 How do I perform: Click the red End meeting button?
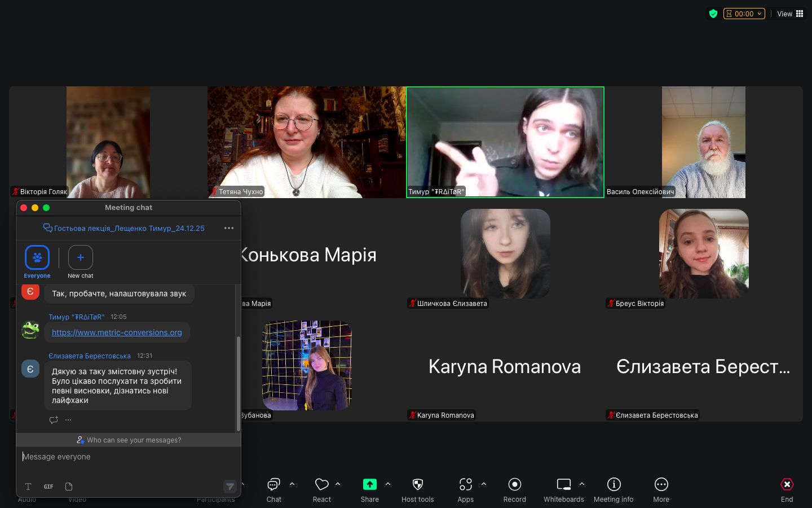coord(787,485)
